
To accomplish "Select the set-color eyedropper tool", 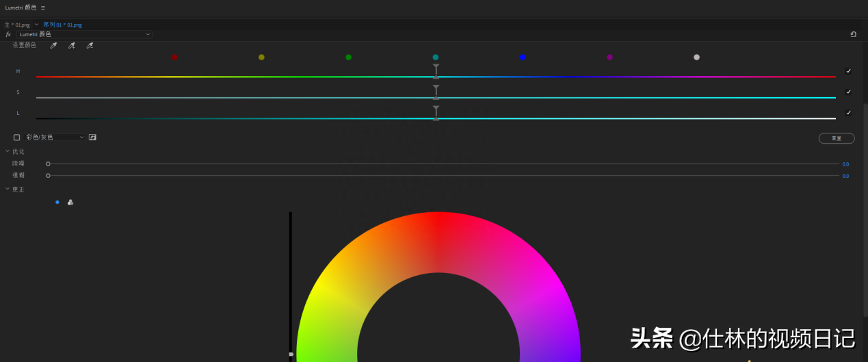I will pos(53,45).
